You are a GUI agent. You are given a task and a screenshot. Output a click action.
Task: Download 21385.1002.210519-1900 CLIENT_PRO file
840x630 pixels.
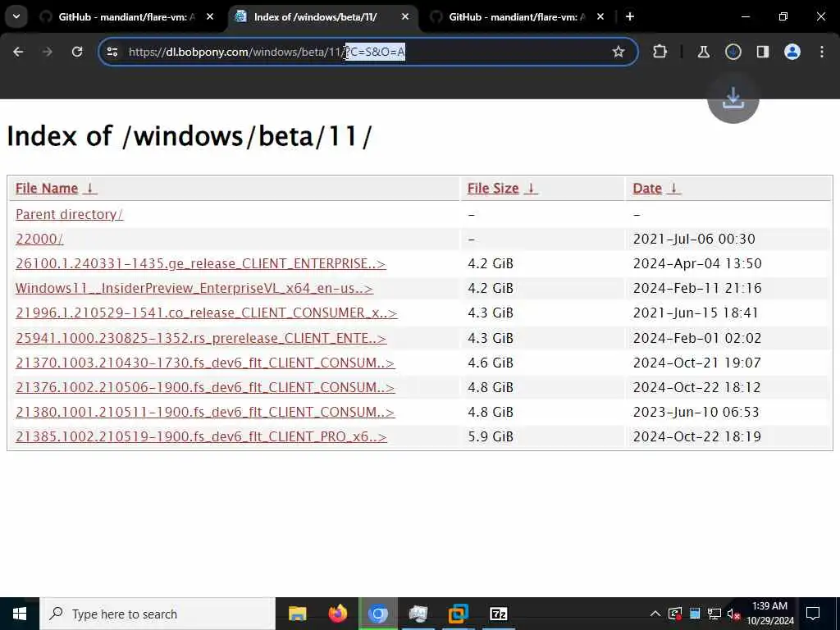(201, 436)
